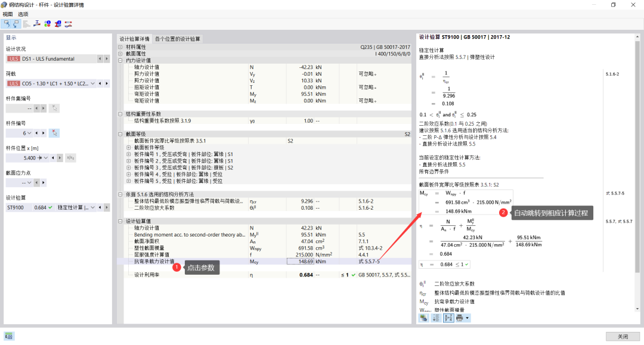Open the 视图 menu
This screenshot has width=644, height=345.
[8, 14]
